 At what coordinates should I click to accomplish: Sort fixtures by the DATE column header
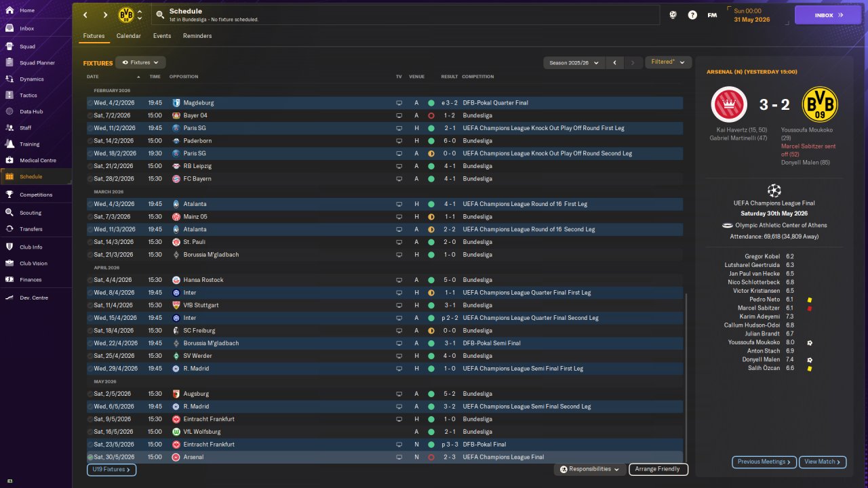[93, 77]
